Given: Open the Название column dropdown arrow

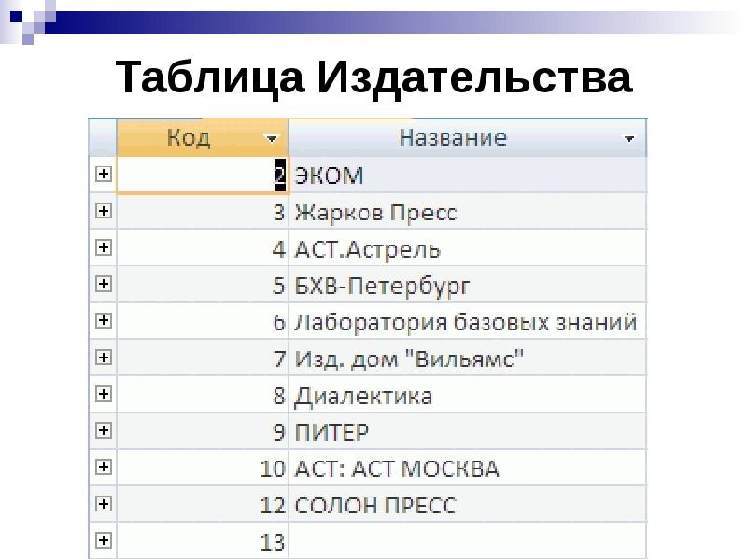Looking at the screenshot, I should click(629, 139).
